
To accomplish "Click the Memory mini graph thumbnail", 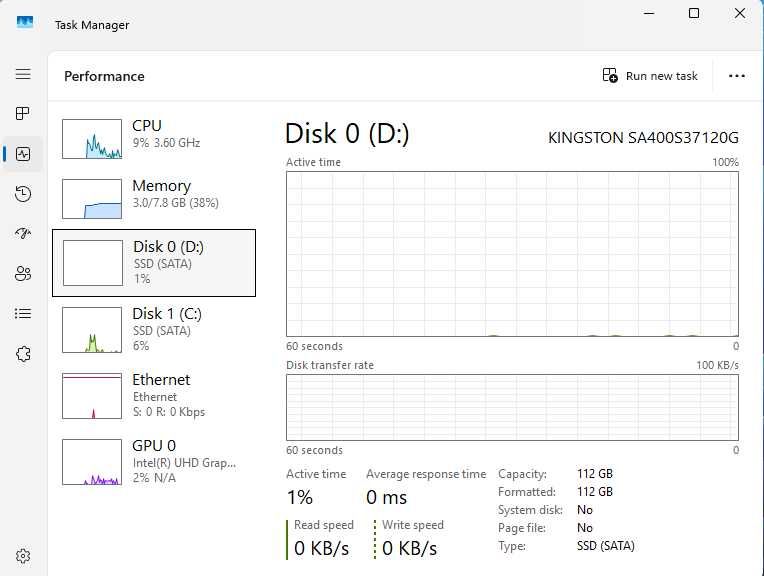I will (92, 199).
